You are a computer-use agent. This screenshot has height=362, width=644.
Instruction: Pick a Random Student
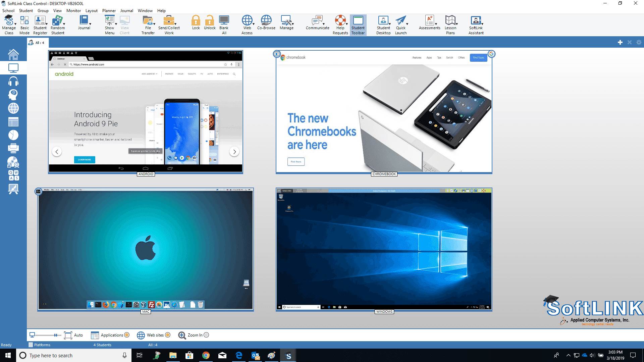(x=58, y=25)
